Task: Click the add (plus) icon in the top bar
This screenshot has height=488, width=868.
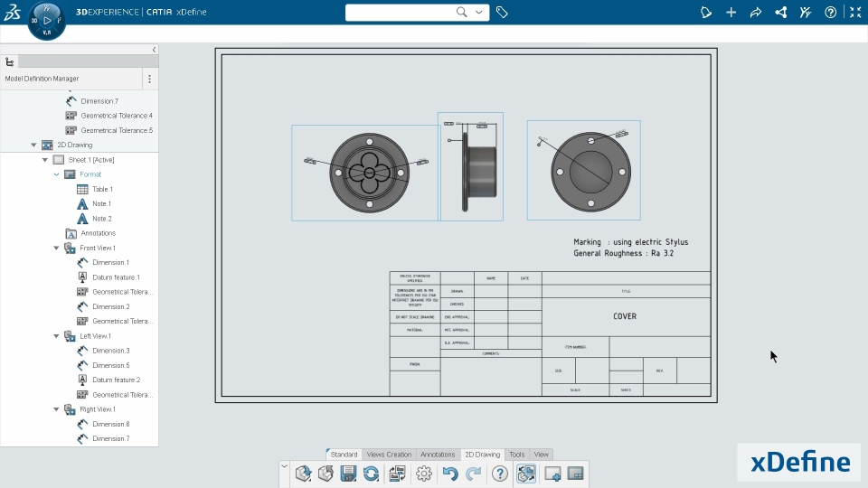Action: (731, 12)
